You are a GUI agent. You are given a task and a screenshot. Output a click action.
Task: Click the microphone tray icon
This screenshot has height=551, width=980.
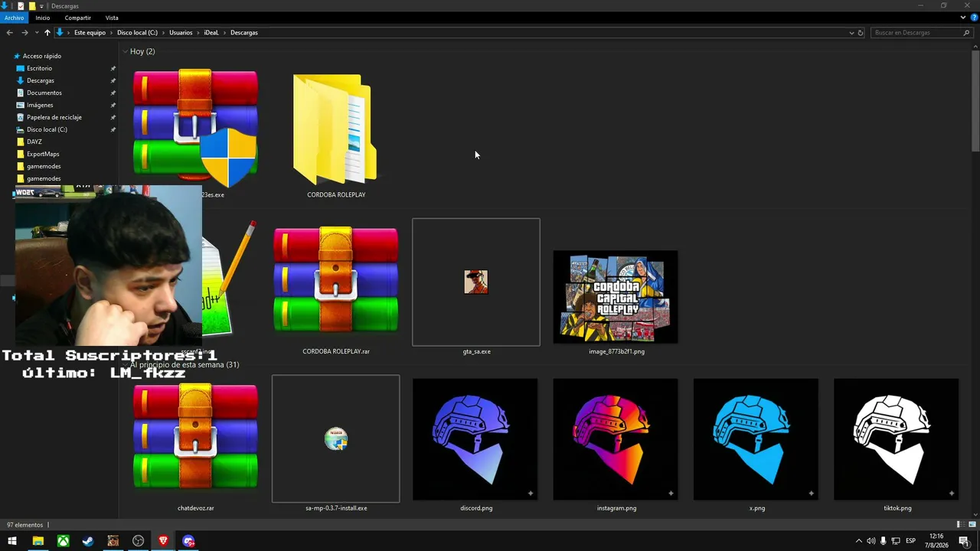pos(884,541)
